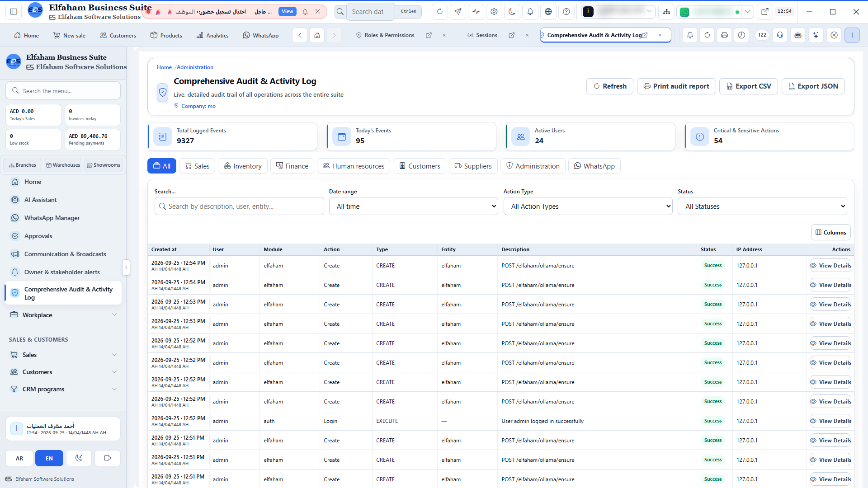Click the globe language icon
The image size is (868, 488).
coord(548,12)
